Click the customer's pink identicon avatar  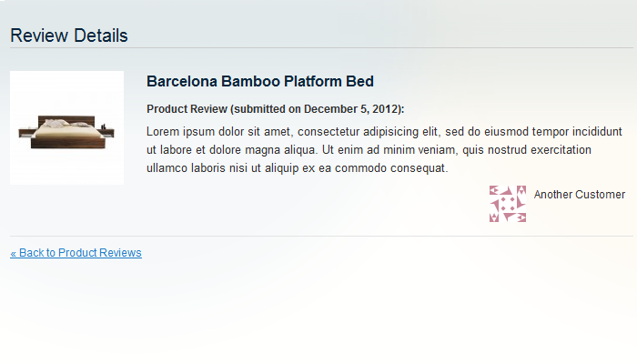click(508, 204)
